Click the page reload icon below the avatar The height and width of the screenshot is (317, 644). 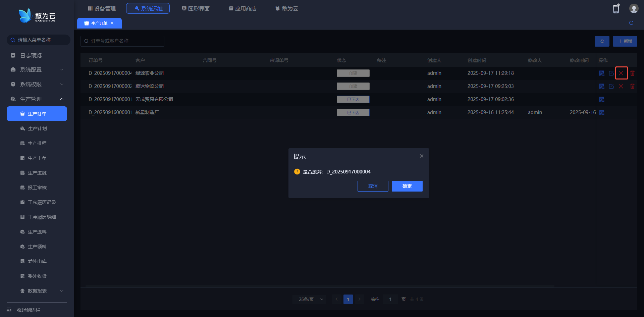tap(631, 23)
